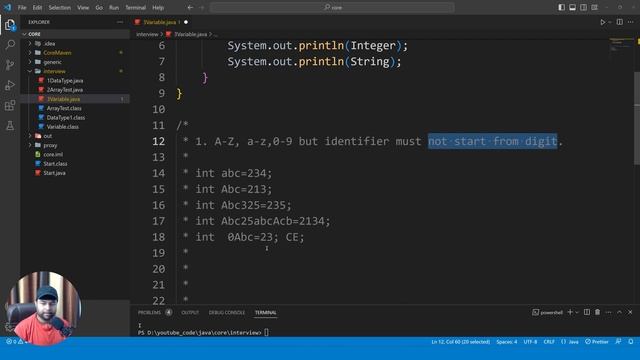
Task: Add a new terminal with plus icon
Action: click(x=570, y=312)
